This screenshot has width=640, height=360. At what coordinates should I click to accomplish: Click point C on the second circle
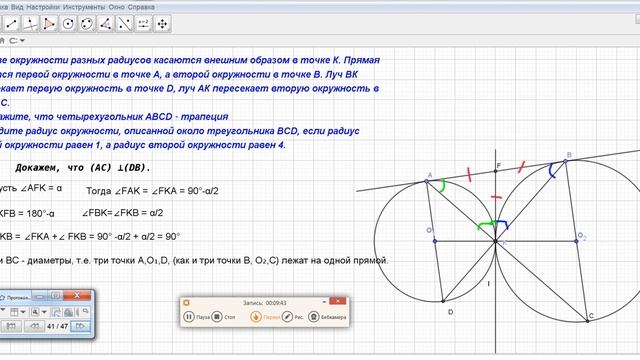pos(587,321)
